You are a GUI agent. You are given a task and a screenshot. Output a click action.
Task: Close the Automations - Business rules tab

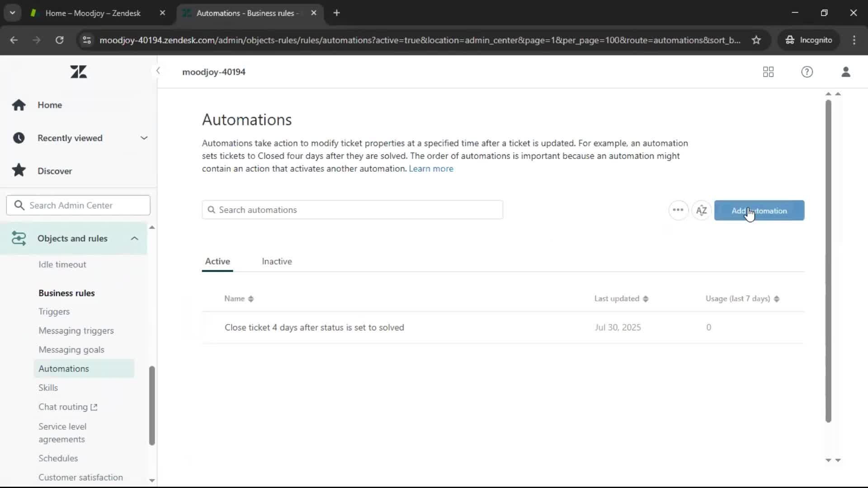point(314,13)
